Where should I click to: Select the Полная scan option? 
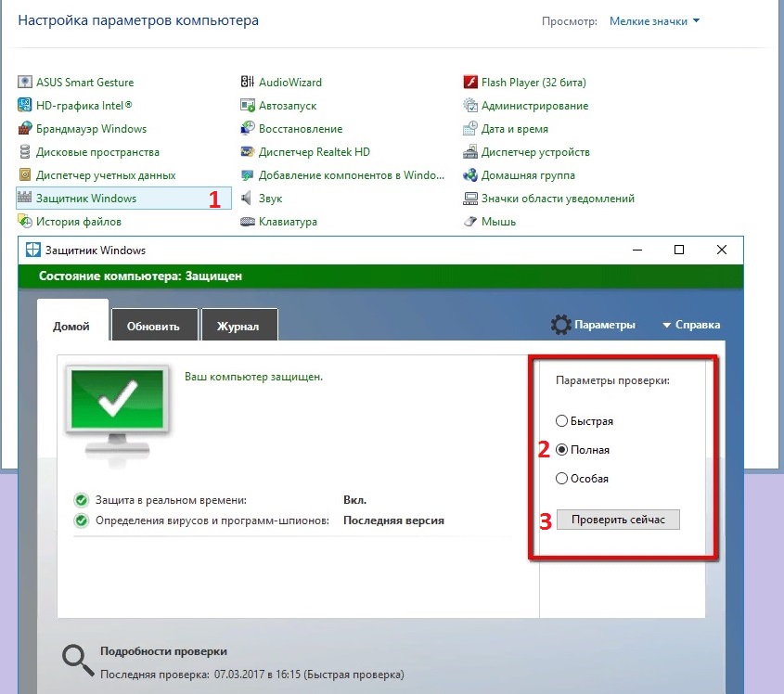click(x=583, y=449)
